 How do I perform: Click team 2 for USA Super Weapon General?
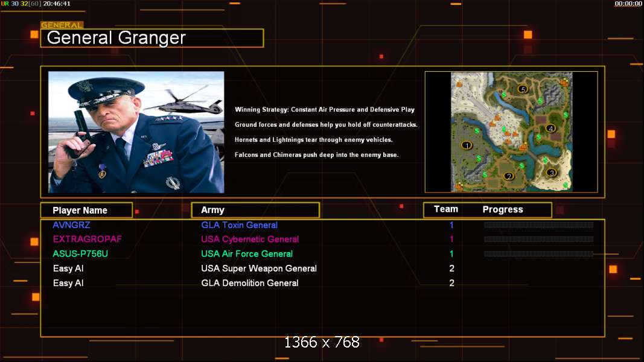click(452, 268)
